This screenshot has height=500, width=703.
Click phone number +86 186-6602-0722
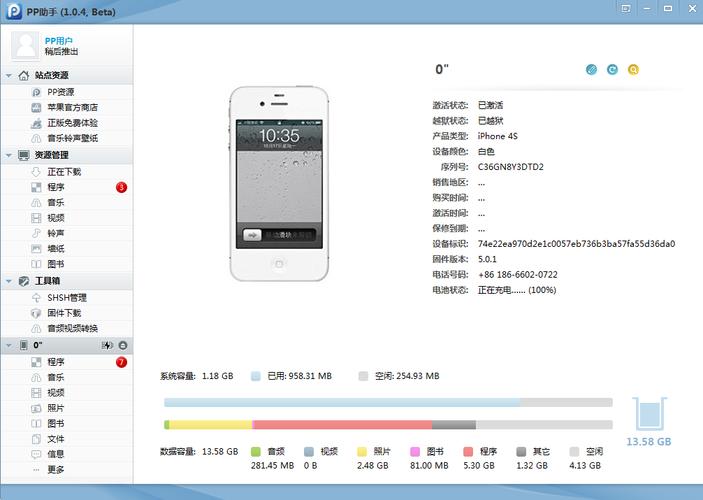point(518,274)
